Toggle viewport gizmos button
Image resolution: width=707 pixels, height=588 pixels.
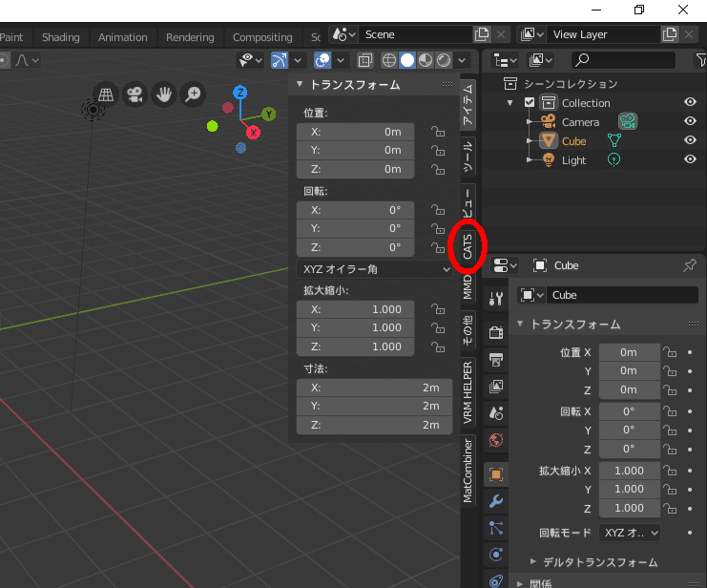(x=280, y=60)
